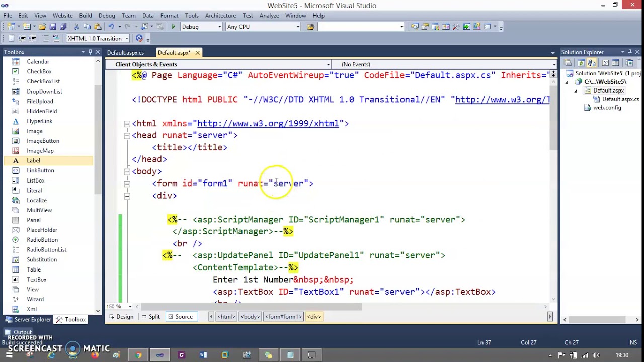This screenshot has height=362, width=644.
Task: Click the Decrease Indent toolbar icon
Action: (x=22, y=38)
